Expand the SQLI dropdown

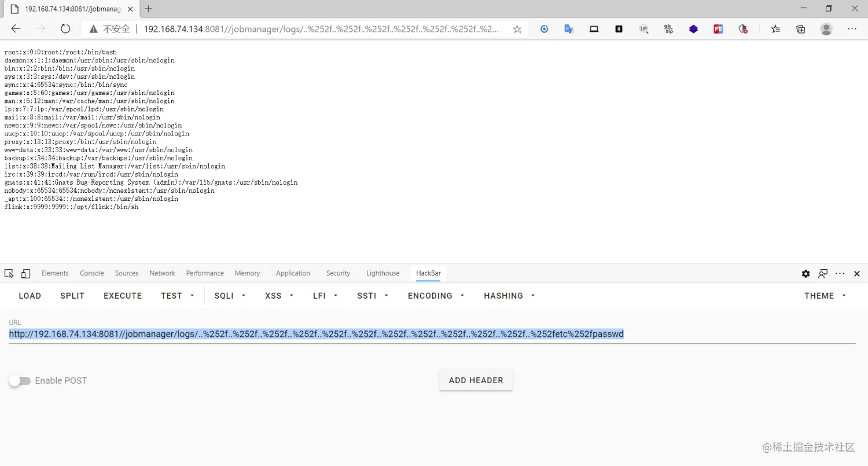(x=230, y=296)
